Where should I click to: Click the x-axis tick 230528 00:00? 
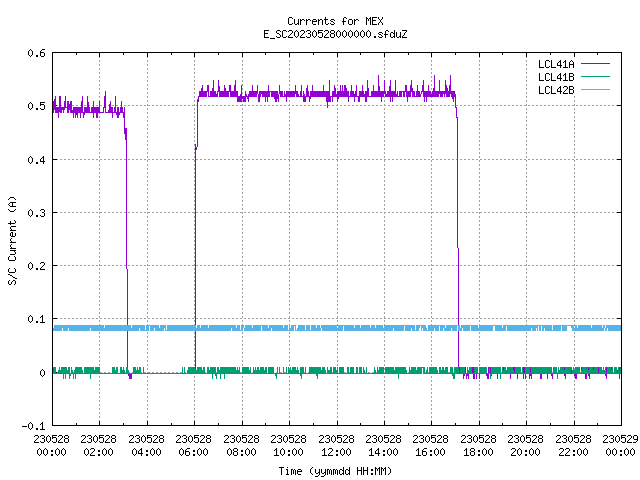click(x=51, y=445)
